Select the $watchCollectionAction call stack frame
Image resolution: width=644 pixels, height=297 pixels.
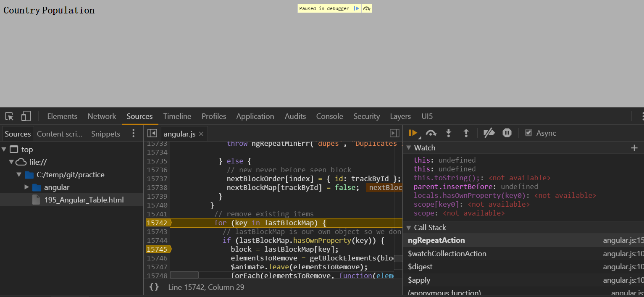[x=523, y=254]
